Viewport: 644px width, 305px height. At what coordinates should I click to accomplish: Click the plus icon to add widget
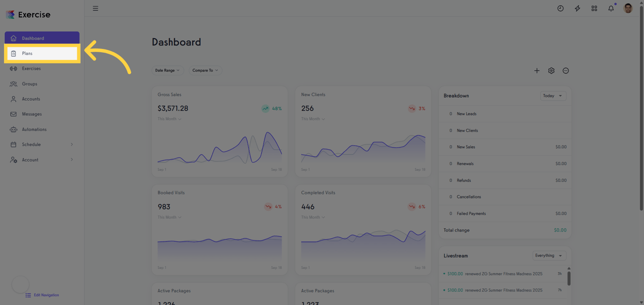pos(537,71)
